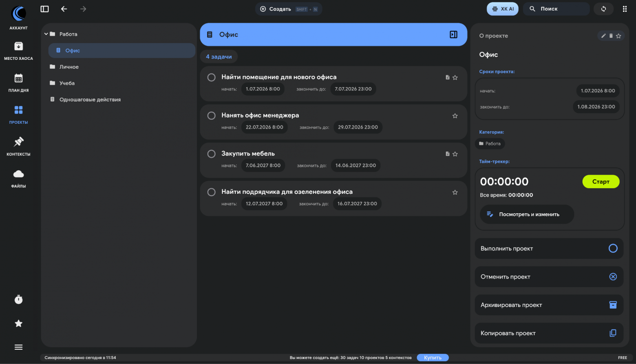Open due date 14.06.2027 23:00
This screenshot has height=364, width=636.
tap(356, 165)
